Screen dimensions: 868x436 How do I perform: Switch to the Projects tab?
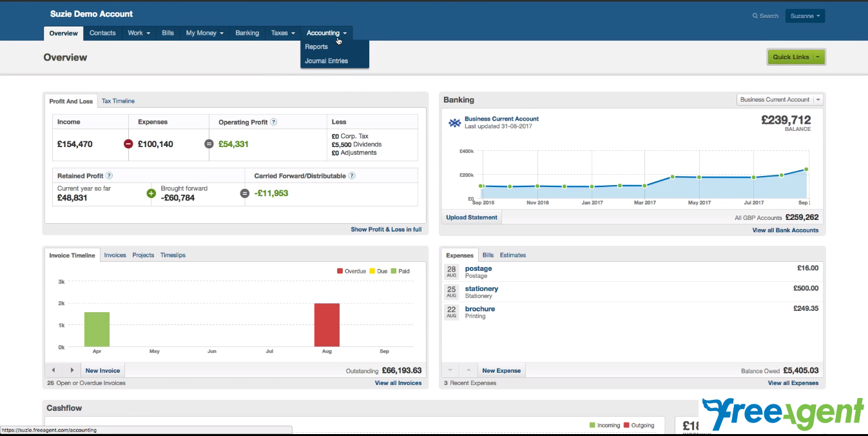[x=143, y=255]
